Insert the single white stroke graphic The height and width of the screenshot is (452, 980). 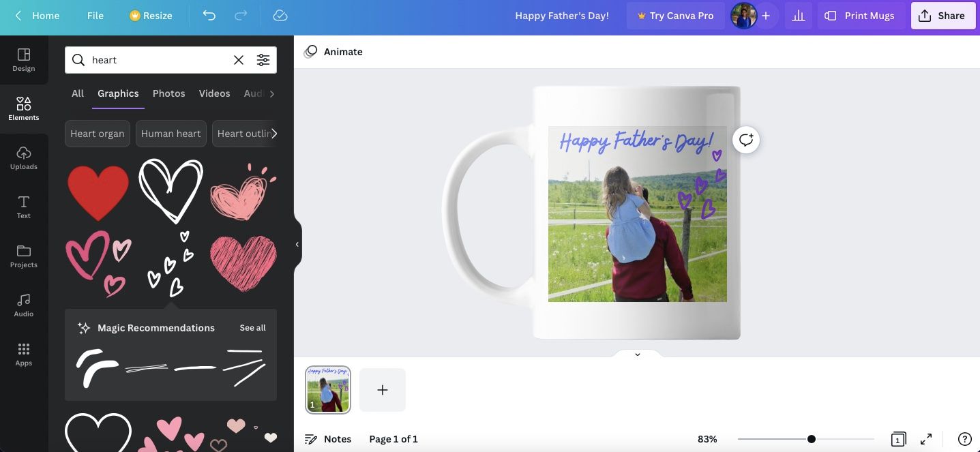pos(195,368)
